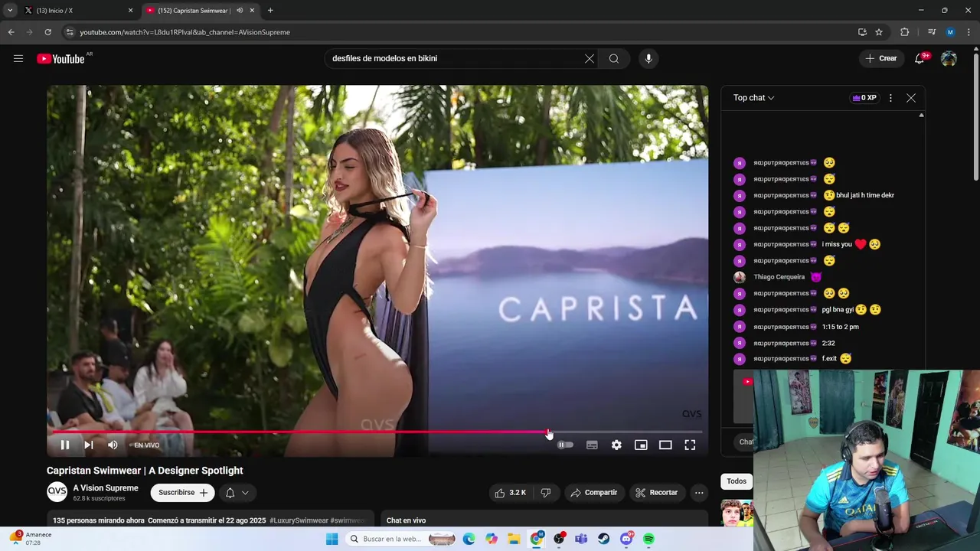Open Microsoft Teams from the taskbar
The height and width of the screenshot is (551, 980).
pos(581,539)
